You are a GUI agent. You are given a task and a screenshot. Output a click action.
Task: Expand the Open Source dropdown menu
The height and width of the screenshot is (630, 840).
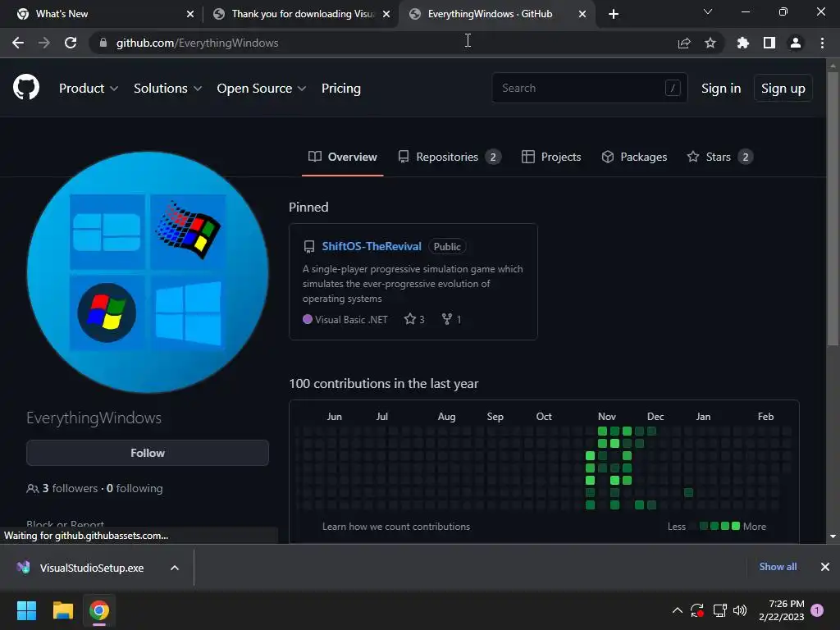coord(262,88)
